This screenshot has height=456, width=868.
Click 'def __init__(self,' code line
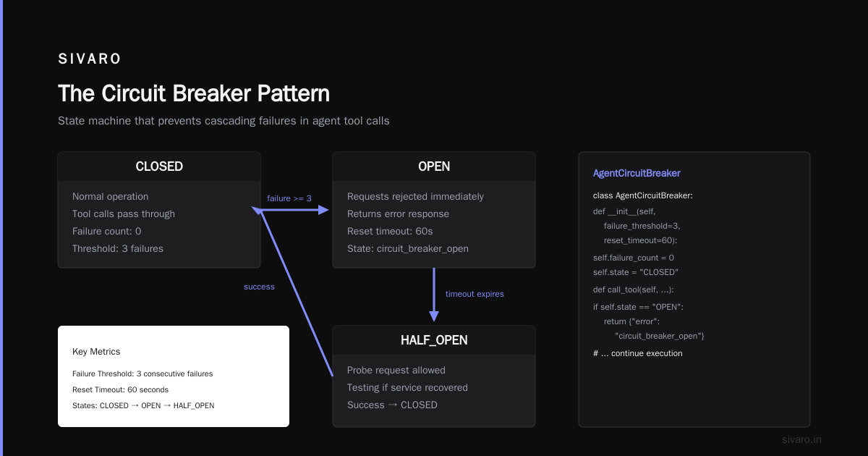click(x=624, y=211)
